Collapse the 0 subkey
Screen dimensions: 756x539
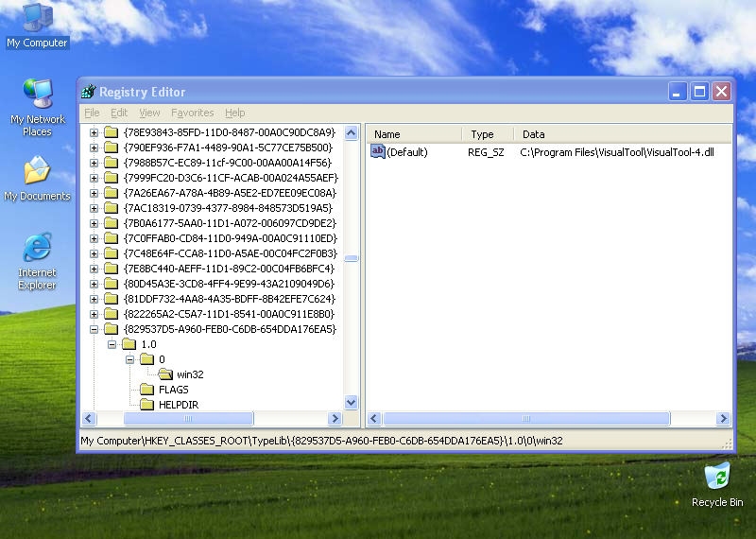pos(129,359)
